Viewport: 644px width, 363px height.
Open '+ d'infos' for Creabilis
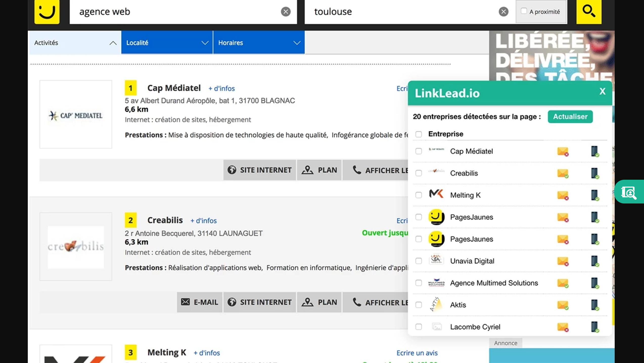point(203,221)
